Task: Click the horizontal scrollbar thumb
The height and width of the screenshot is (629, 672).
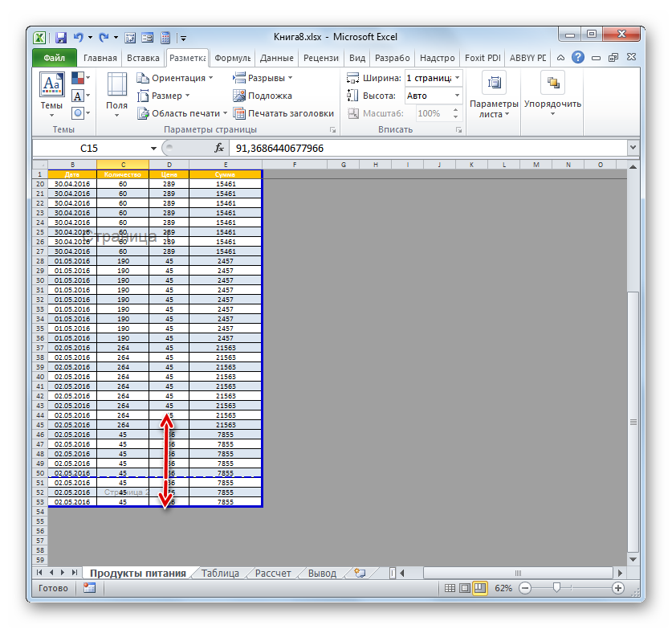Action: tap(518, 573)
